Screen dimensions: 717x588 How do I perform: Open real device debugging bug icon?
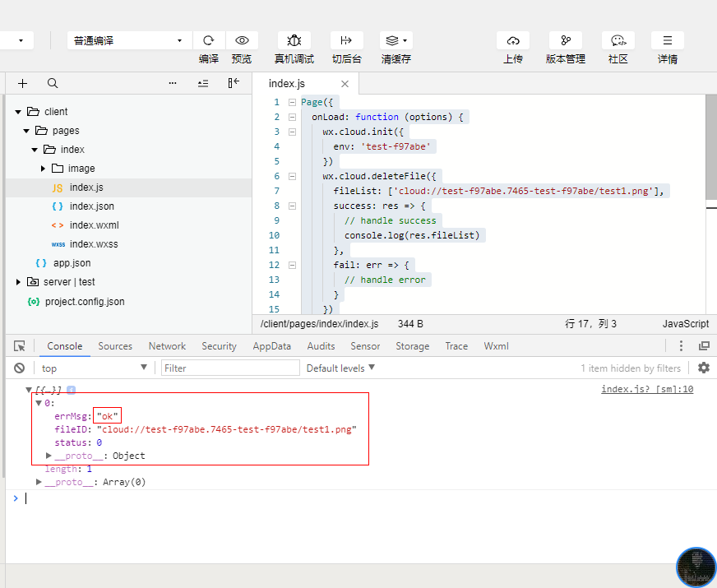[294, 40]
